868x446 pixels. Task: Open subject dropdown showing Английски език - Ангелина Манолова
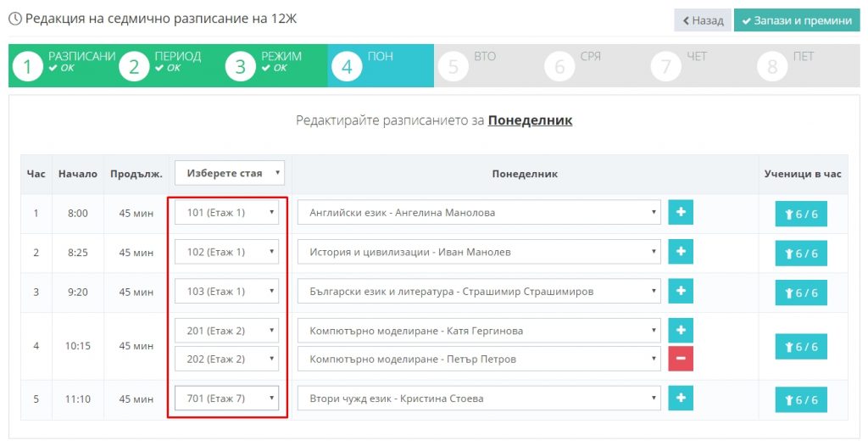click(478, 213)
